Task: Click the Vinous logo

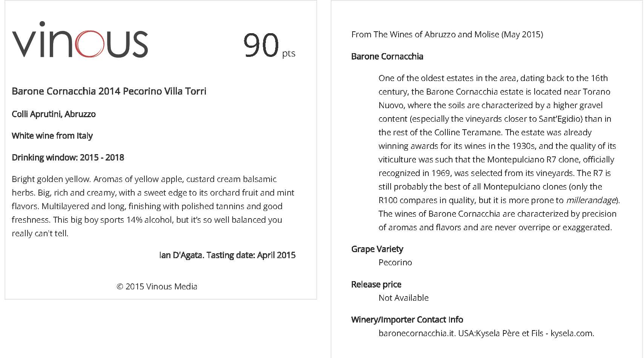Action: pyautogui.click(x=80, y=40)
